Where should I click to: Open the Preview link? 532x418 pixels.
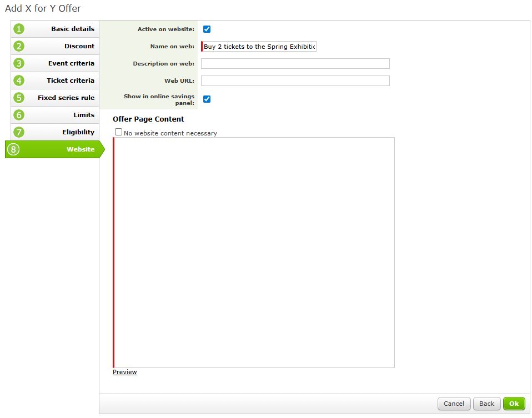coord(125,372)
